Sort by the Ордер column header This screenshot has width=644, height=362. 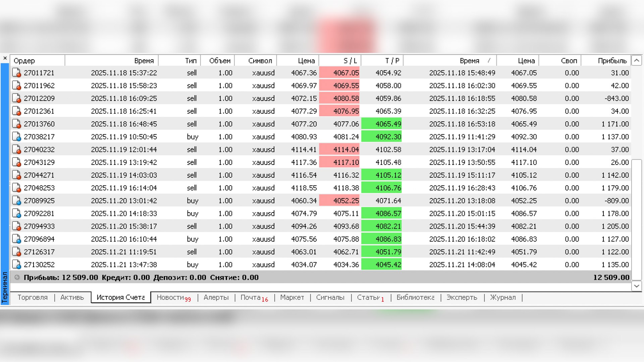click(x=38, y=61)
